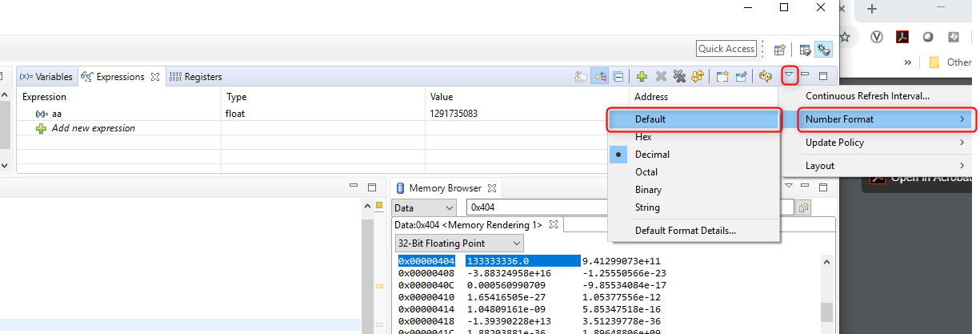Screen dimensions: 980x334
Task: Expand the browser bookmarks overflow chevron
Action: [909, 62]
